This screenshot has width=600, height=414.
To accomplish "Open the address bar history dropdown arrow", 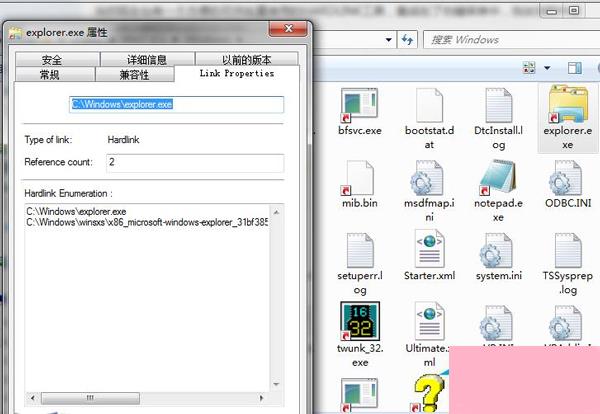I will click(x=389, y=39).
